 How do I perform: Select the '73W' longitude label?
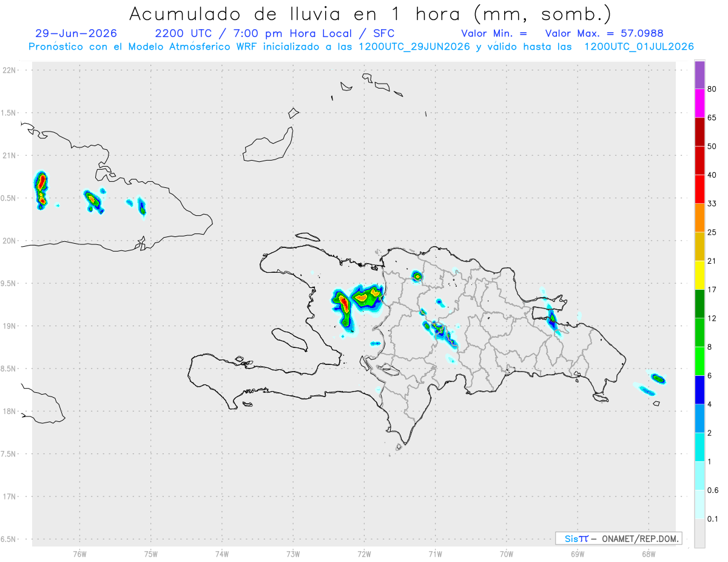pyautogui.click(x=293, y=554)
